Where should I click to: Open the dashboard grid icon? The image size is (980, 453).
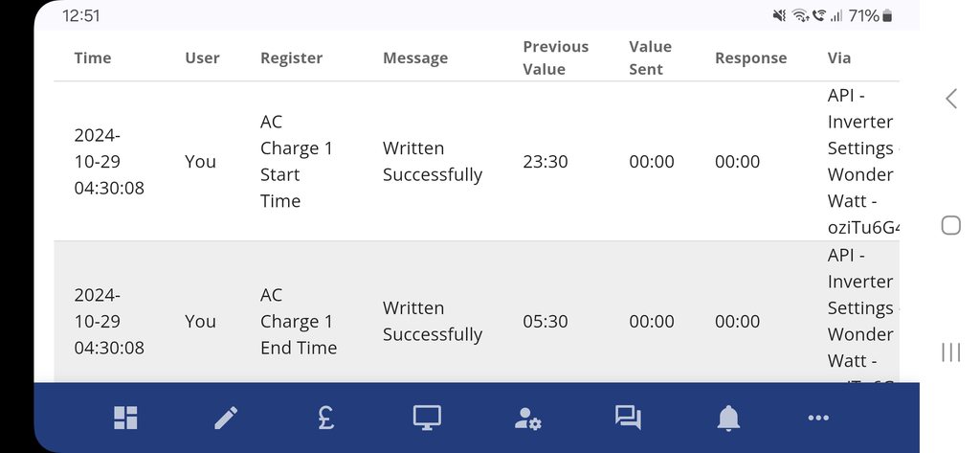(125, 418)
